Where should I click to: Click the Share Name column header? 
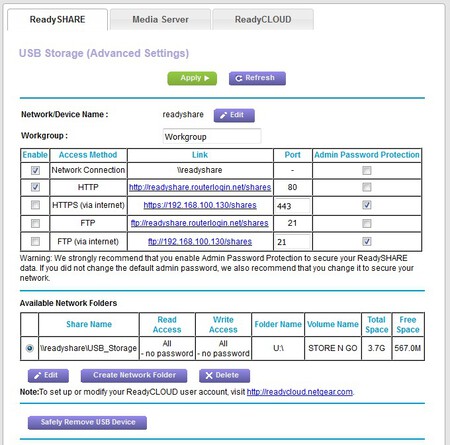tap(89, 324)
